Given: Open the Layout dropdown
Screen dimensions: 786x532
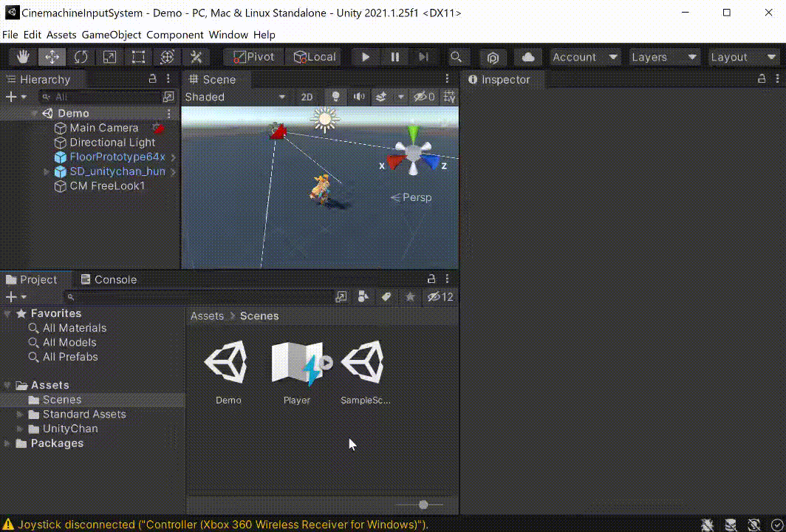Looking at the screenshot, I should pos(743,57).
